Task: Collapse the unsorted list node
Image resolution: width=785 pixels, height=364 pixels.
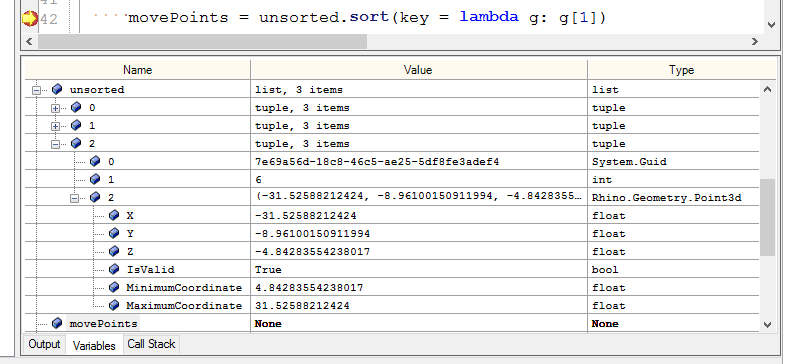Action: tap(36, 91)
